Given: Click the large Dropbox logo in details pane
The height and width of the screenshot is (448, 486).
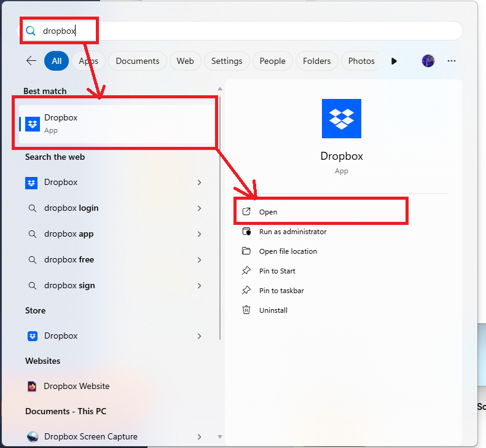Looking at the screenshot, I should coord(341,119).
